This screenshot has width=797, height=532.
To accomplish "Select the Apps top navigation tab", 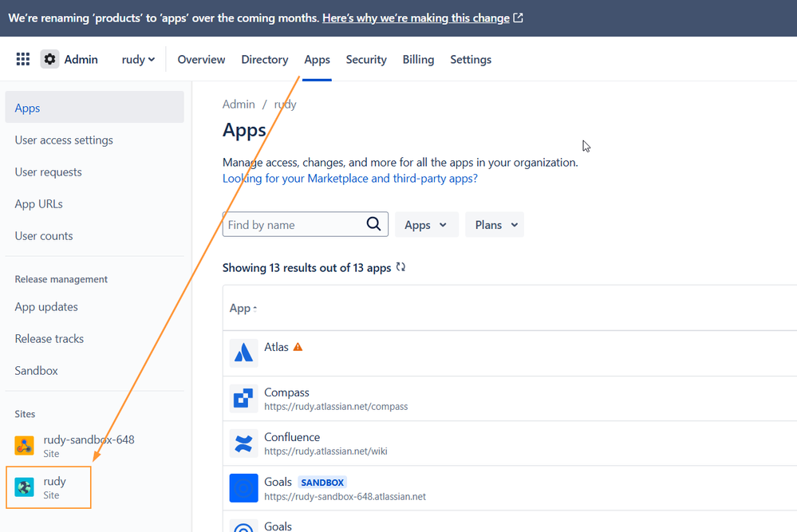I will (x=318, y=60).
